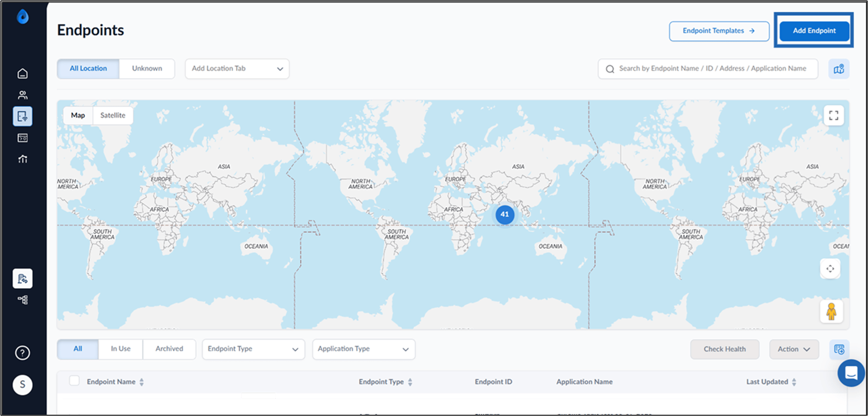The image size is (868, 416).
Task: Expand the Application Type filter dropdown
Action: click(x=364, y=349)
